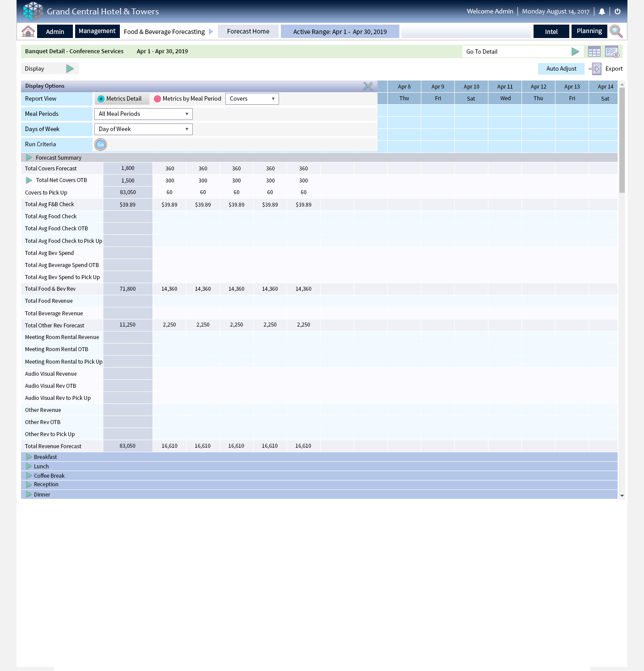Click the Auto Adjust button
The height and width of the screenshot is (671, 644).
coord(561,69)
